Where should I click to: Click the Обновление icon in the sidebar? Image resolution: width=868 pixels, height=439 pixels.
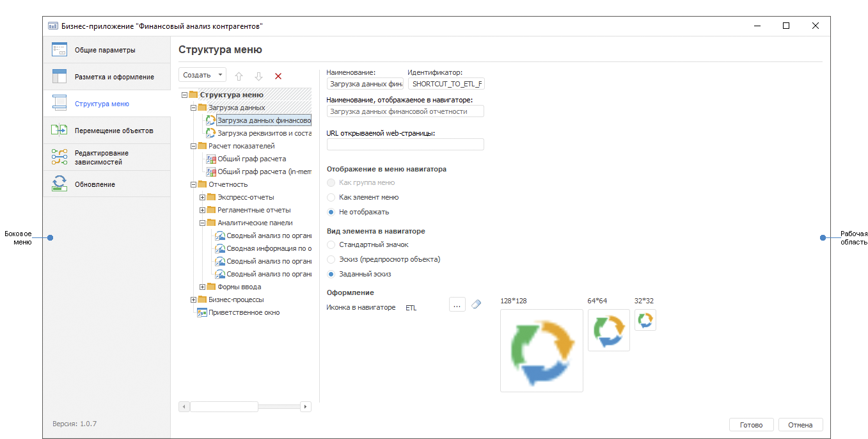point(59,184)
